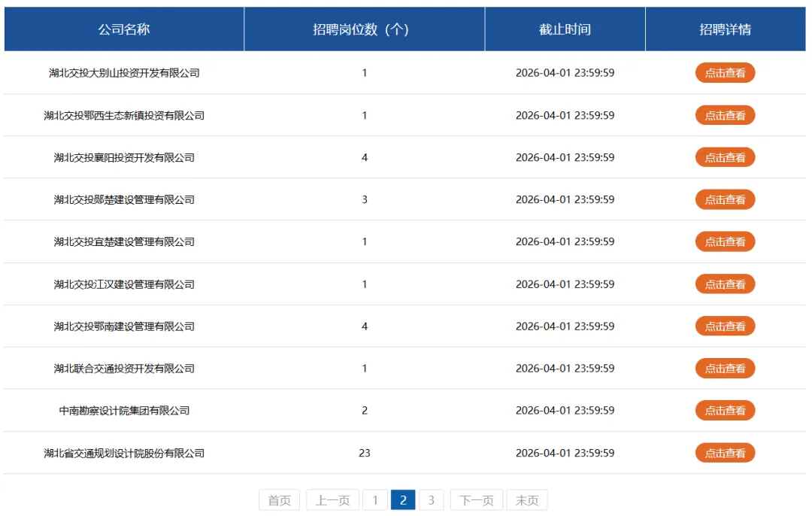View details of 湖北交投宜楚建设管理有限公司
The height and width of the screenshot is (516, 812).
pyautogui.click(x=725, y=241)
